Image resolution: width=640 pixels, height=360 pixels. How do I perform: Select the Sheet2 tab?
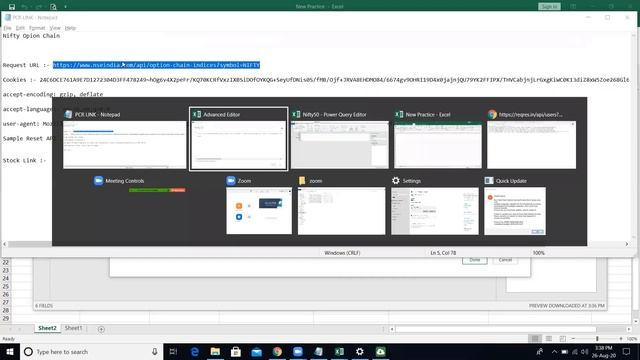tap(47, 328)
